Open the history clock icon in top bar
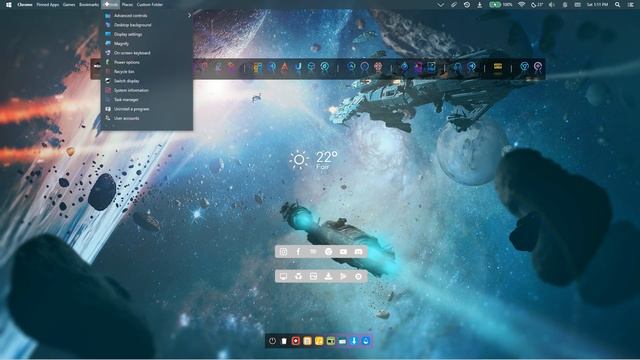The width and height of the screenshot is (640, 360). (467, 5)
